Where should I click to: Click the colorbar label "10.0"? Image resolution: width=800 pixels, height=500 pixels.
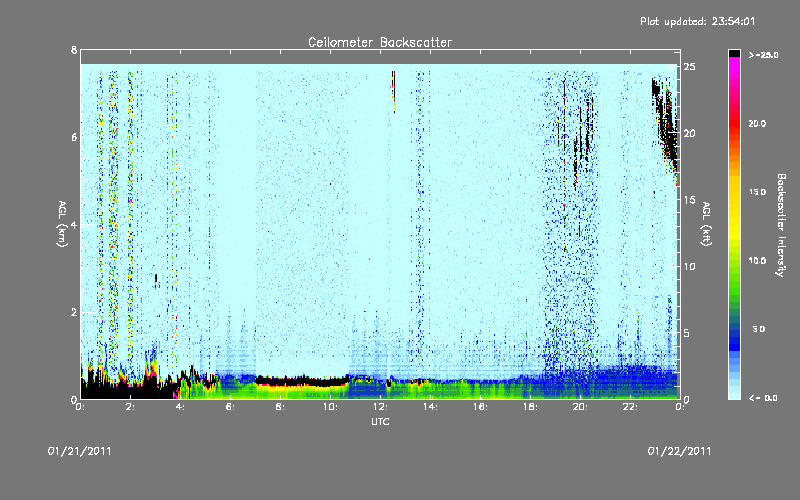[757, 260]
